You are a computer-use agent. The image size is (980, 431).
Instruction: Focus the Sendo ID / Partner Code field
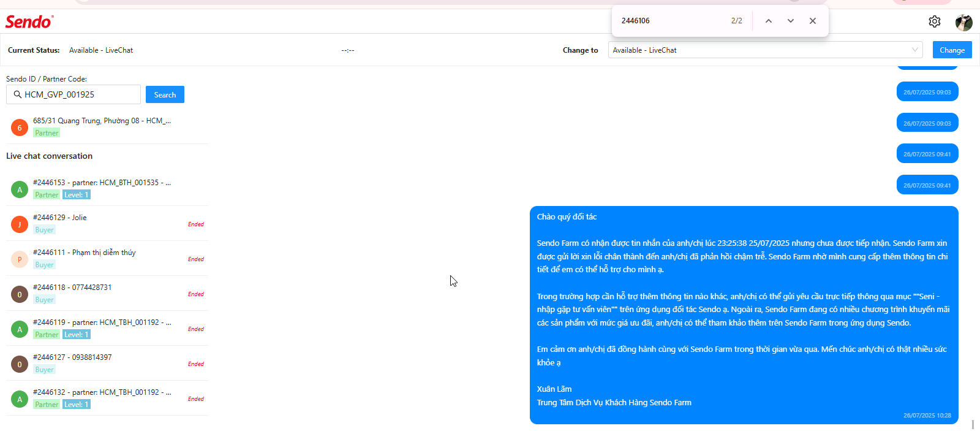pos(73,94)
